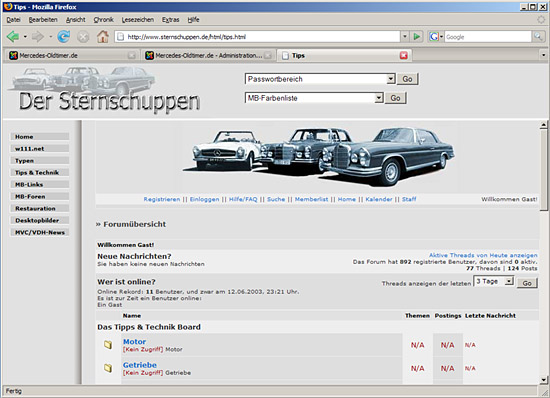Click the page icon in the address bar

click(x=120, y=37)
